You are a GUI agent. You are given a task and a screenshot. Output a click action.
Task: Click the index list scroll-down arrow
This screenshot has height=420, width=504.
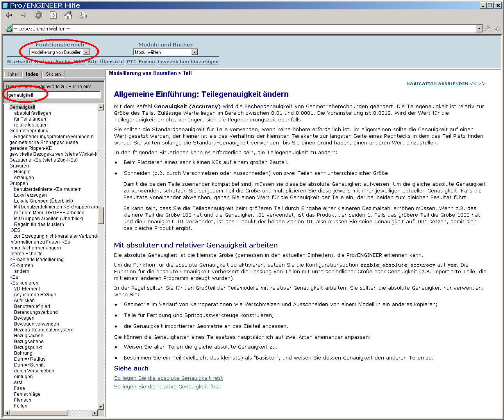[101, 407]
